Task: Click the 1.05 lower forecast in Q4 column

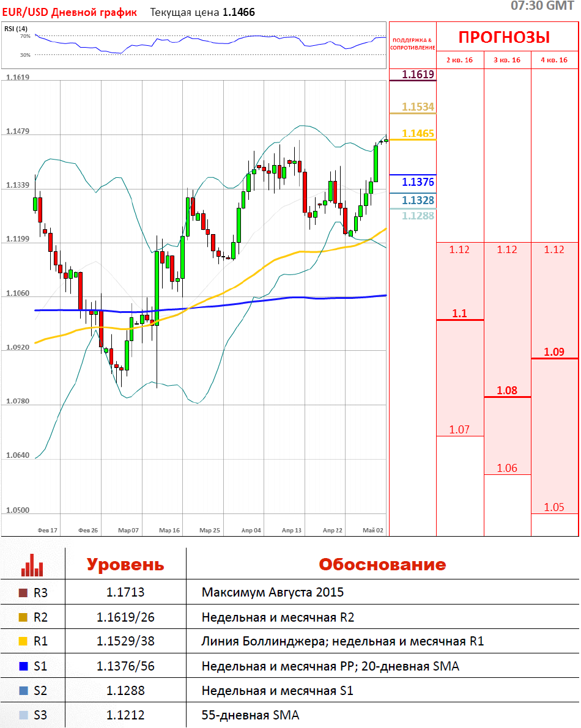Action: pyautogui.click(x=554, y=507)
